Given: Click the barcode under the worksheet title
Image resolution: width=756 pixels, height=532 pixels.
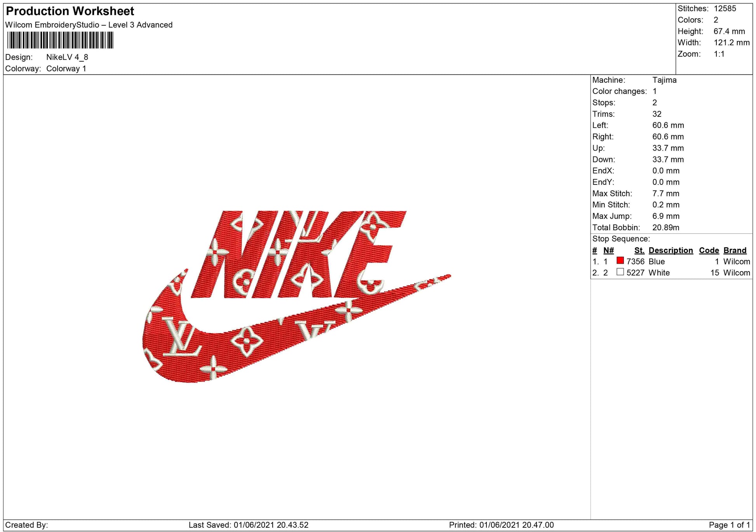Looking at the screenshot, I should (x=60, y=40).
